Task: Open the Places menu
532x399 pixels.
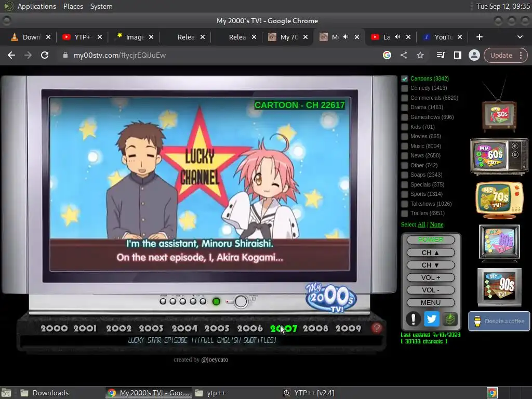Action: coord(73,6)
